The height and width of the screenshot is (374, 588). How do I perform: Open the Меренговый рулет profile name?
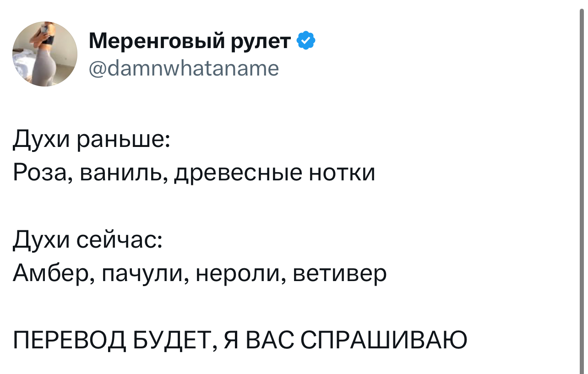190,41
